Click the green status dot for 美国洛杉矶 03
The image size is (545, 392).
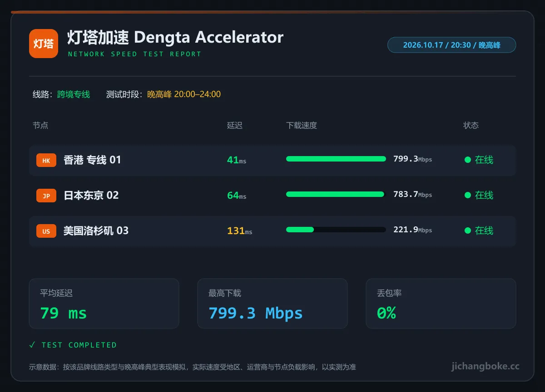pos(467,230)
